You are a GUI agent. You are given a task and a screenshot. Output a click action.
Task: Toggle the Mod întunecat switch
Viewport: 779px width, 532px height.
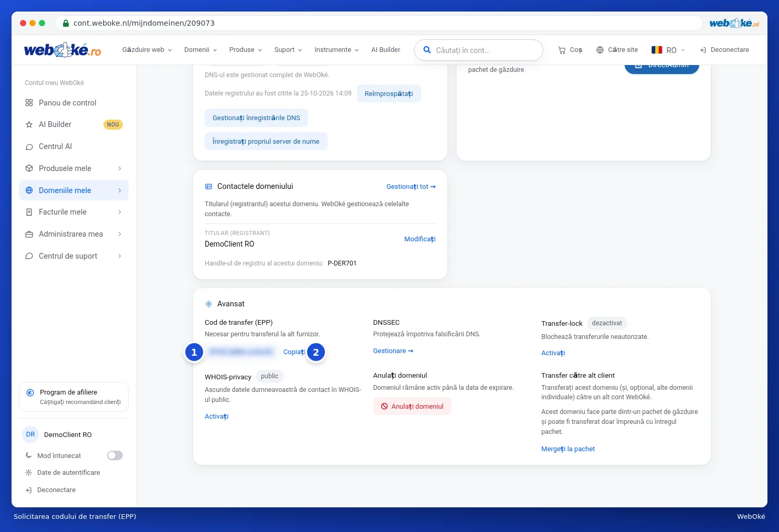[x=115, y=455]
